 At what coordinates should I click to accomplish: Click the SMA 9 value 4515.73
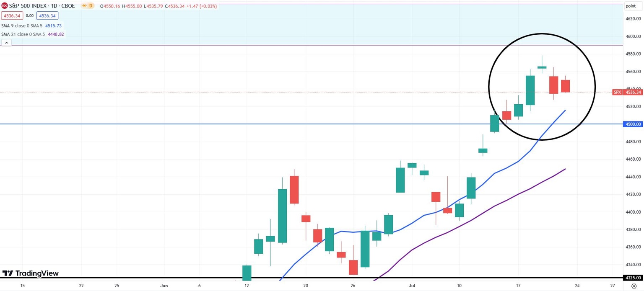point(54,26)
